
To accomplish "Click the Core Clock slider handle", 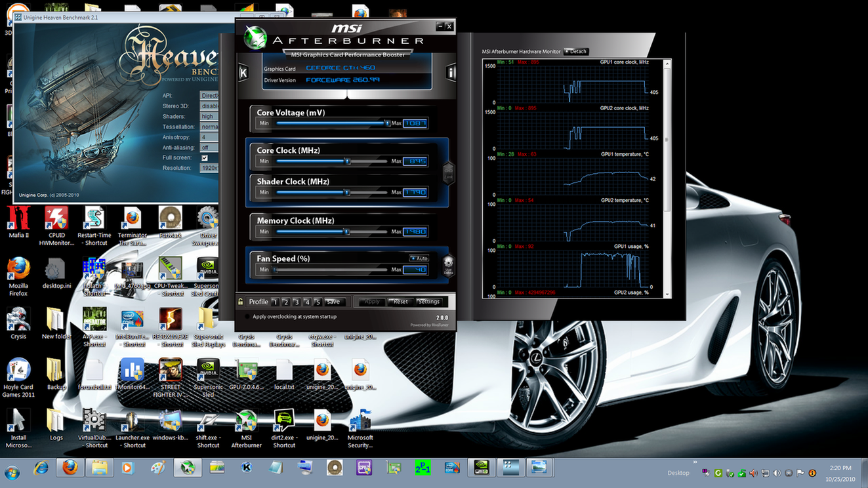I will (x=347, y=161).
